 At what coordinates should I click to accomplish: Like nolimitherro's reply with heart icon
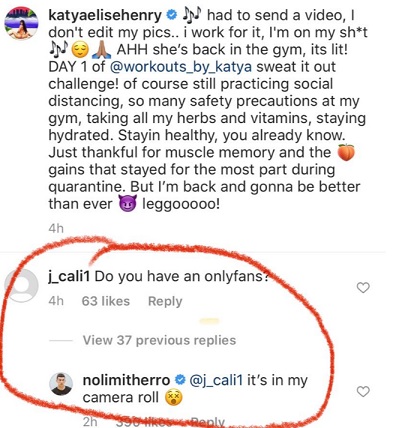[363, 391]
